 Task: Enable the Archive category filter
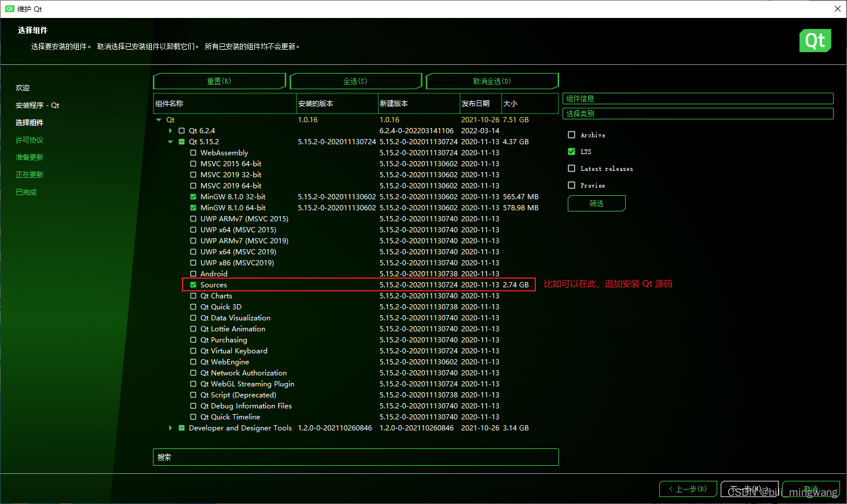point(572,135)
